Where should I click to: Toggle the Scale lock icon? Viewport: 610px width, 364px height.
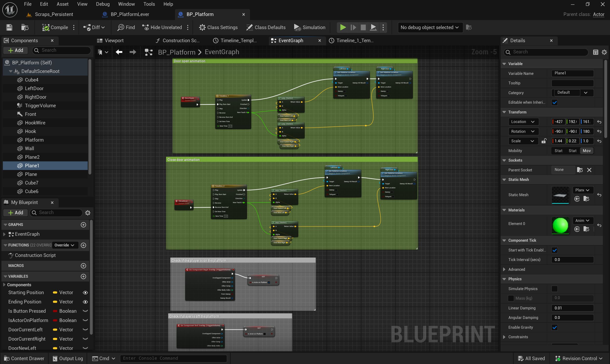pyautogui.click(x=544, y=141)
